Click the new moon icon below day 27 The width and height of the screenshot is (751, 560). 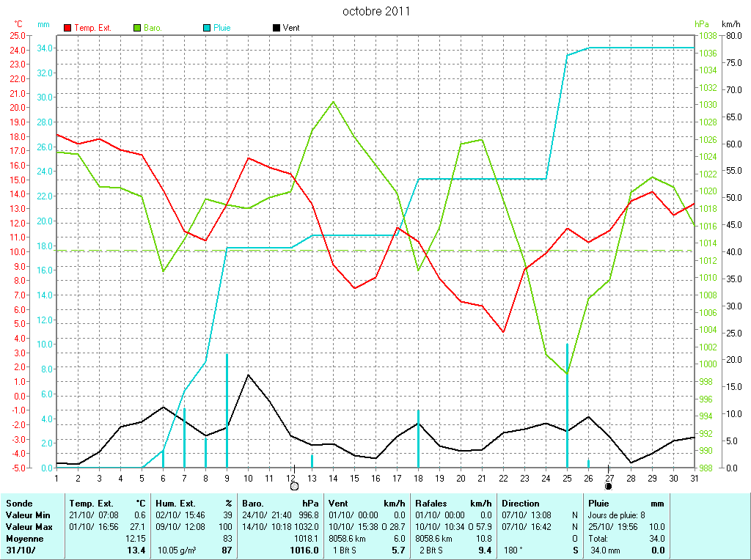click(x=609, y=485)
